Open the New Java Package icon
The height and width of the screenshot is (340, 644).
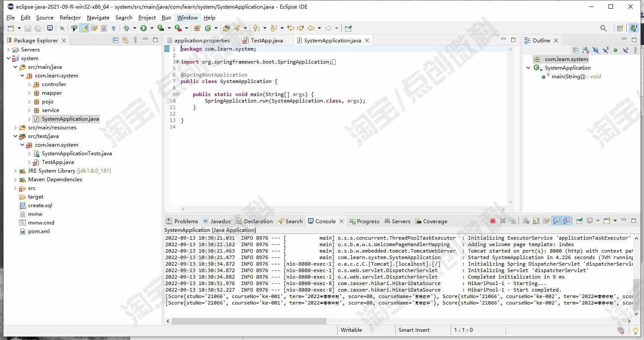tap(197, 28)
